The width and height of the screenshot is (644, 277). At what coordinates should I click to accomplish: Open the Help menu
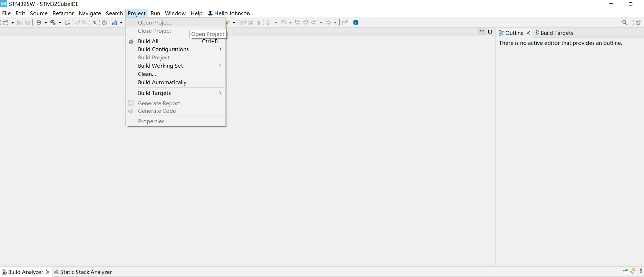[x=196, y=13]
